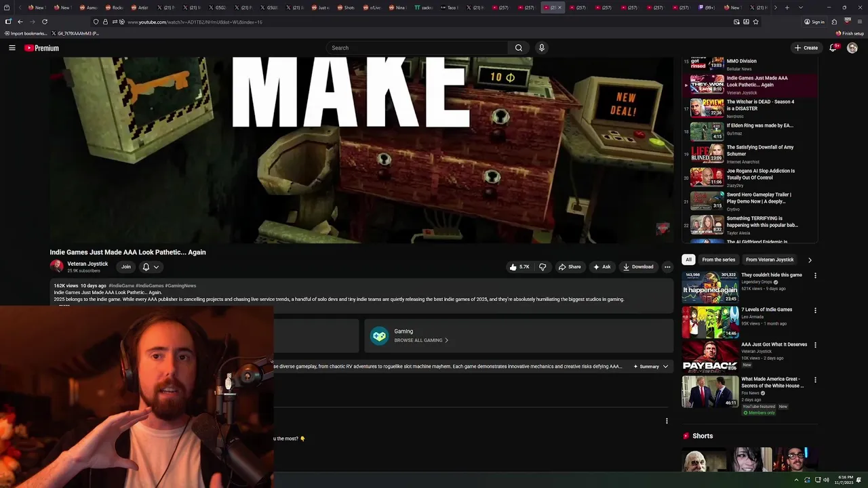List all tabs dropdown arrow
The height and width of the screenshot is (488, 868).
[801, 7]
